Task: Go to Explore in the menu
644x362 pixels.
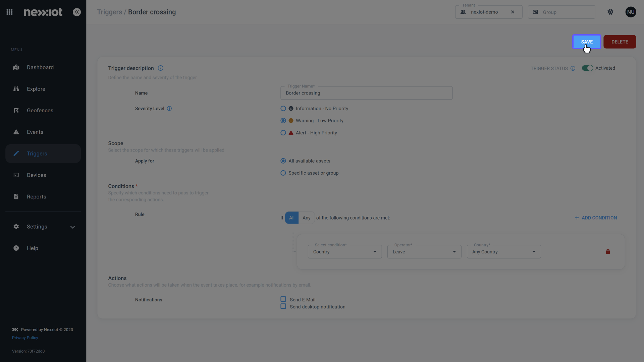Action: point(43,89)
